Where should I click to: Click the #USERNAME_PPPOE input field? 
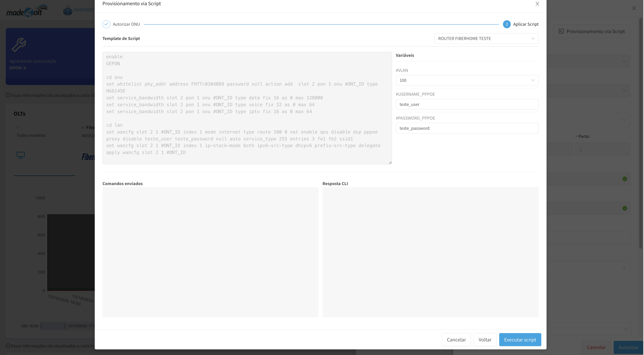tap(467, 104)
